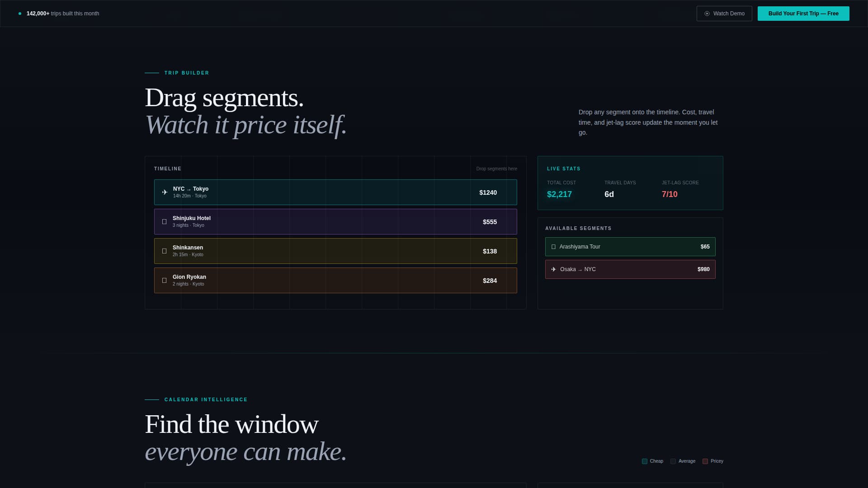The width and height of the screenshot is (868, 488).
Task: Select the airplane icon on the NYC → Tokyo segment
Action: [x=164, y=192]
